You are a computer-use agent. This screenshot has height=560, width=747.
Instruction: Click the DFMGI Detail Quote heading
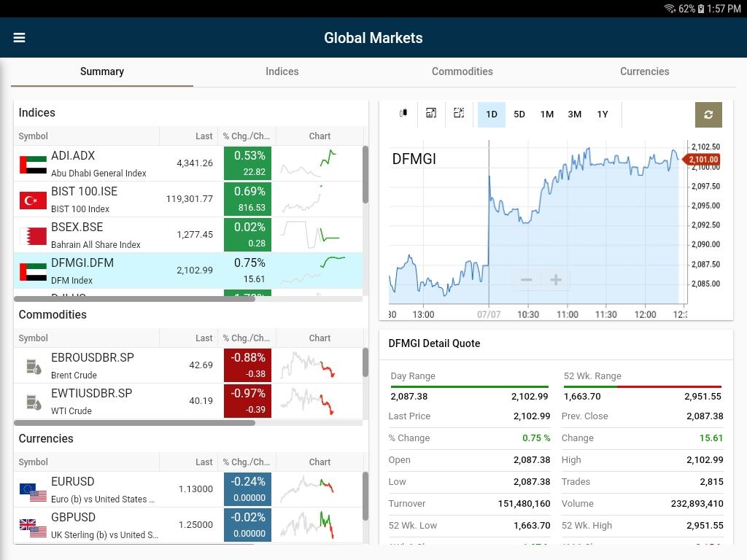435,343
